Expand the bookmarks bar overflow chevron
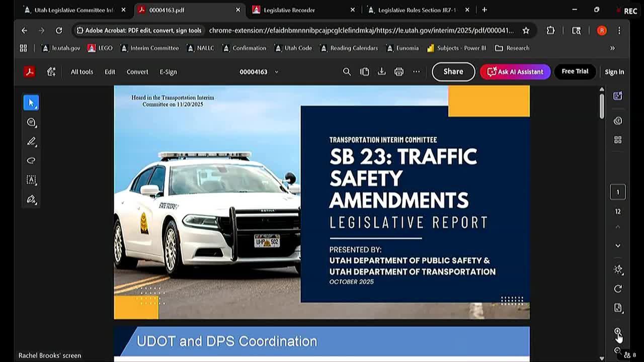644x362 pixels. pyautogui.click(x=613, y=48)
